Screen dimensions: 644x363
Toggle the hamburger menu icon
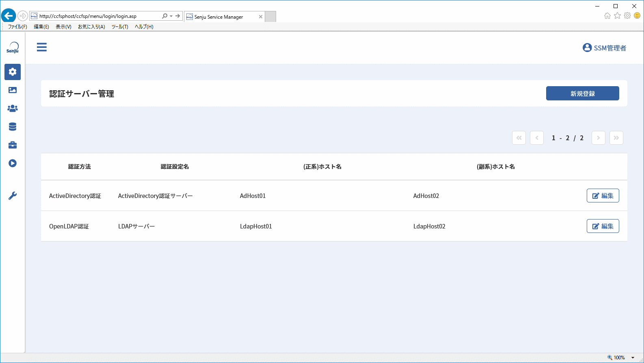[42, 47]
